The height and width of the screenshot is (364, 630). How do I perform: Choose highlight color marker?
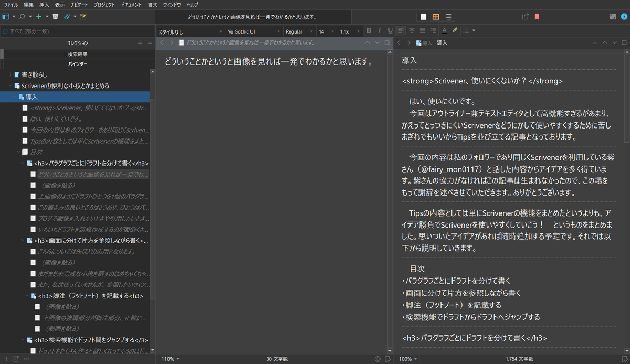[x=455, y=31]
